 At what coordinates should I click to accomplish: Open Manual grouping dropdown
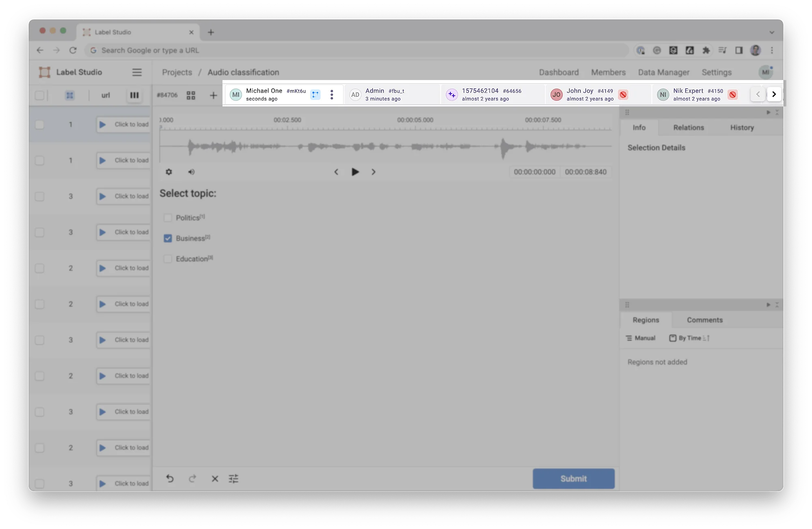[641, 338]
